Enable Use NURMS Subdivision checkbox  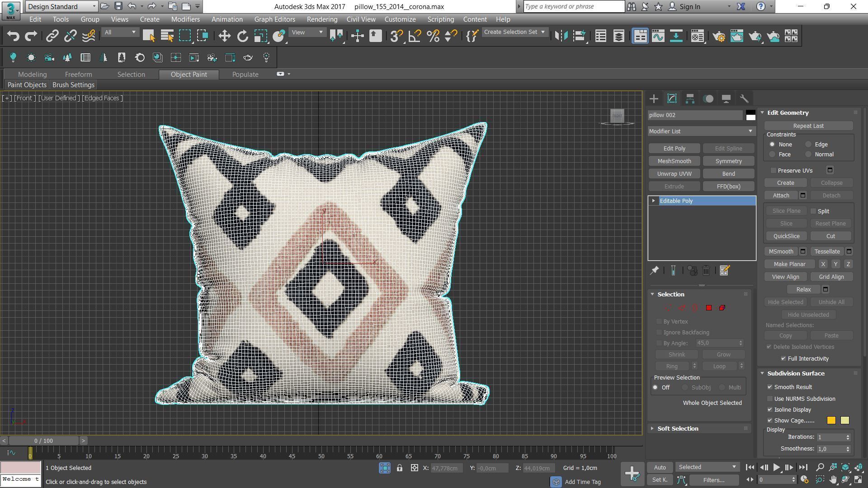tap(770, 399)
